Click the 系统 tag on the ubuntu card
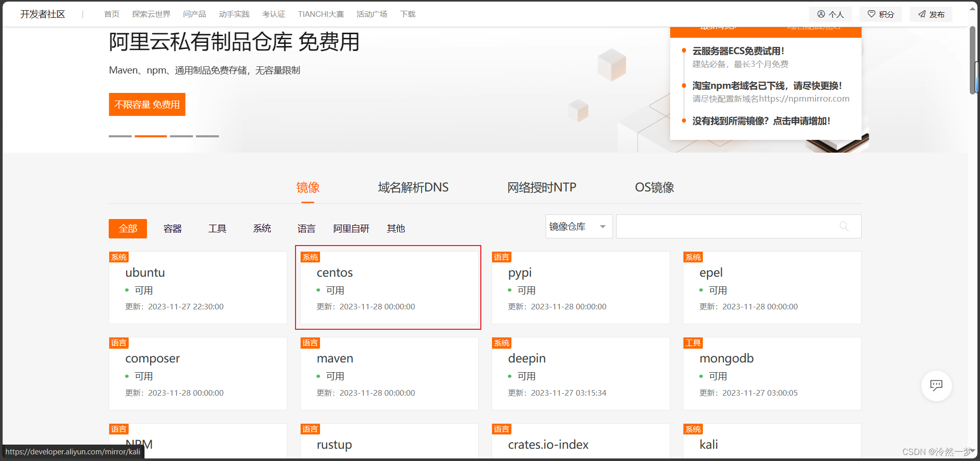Screen dimensions: 980x461 tap(119, 257)
